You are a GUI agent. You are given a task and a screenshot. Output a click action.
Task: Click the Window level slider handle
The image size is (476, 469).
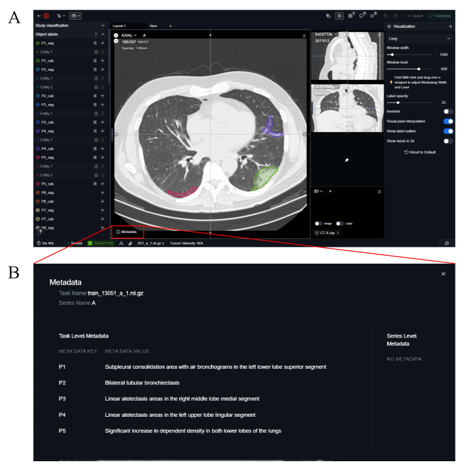coord(418,69)
